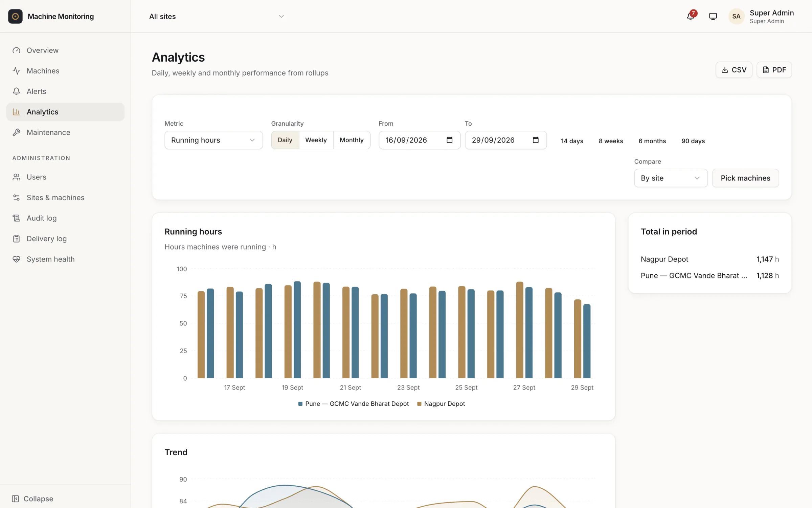This screenshot has width=812, height=508.
Task: Toggle Nagpur Depot legend series
Action: click(x=441, y=404)
